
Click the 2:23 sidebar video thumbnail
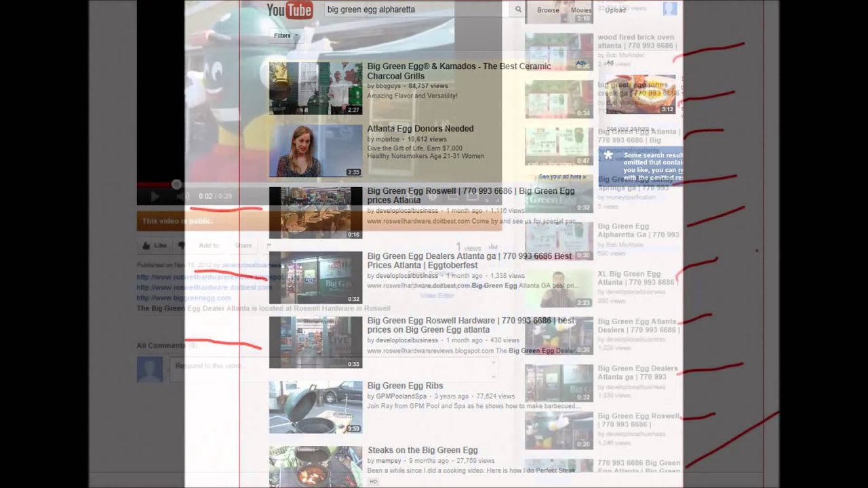(x=559, y=289)
